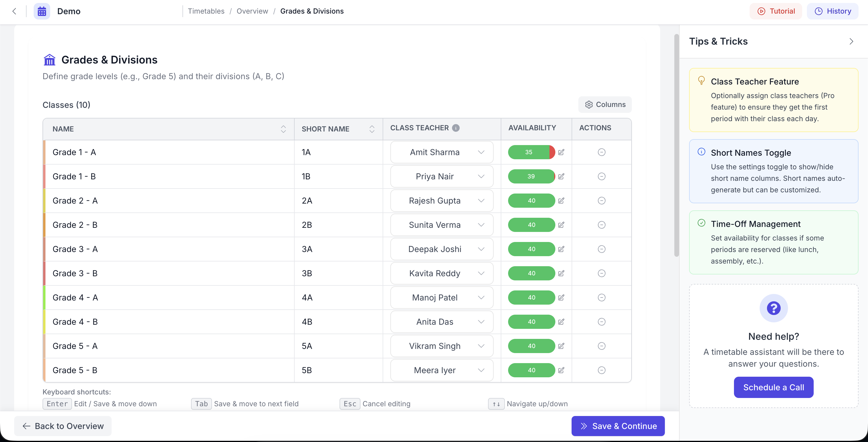Screen dimensions: 868x442
Task: Click the Class Teacher info icon
Action: (456, 128)
